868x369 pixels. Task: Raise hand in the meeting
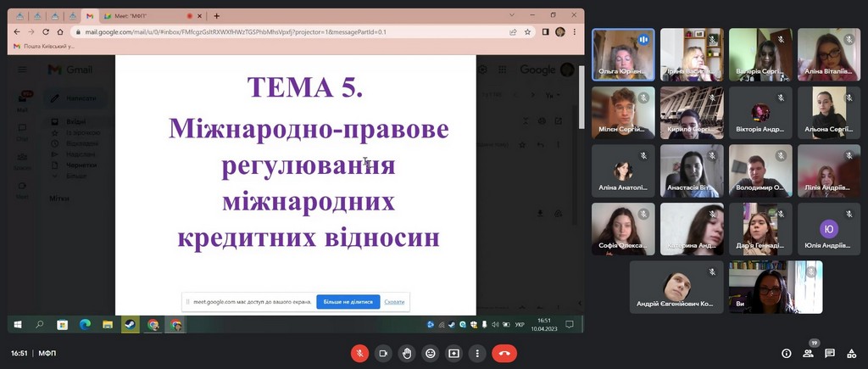click(407, 353)
